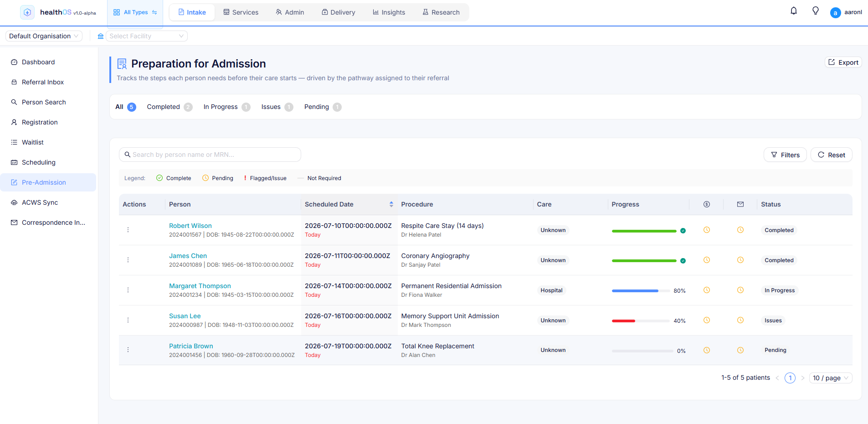Open Registration in the sidebar

[48, 122]
